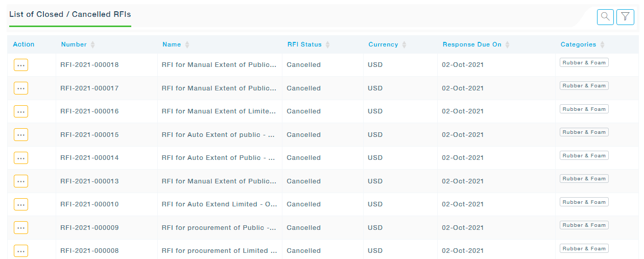
Task: Select List of Closed / Cancelled RFIs tab
Action: [x=70, y=14]
